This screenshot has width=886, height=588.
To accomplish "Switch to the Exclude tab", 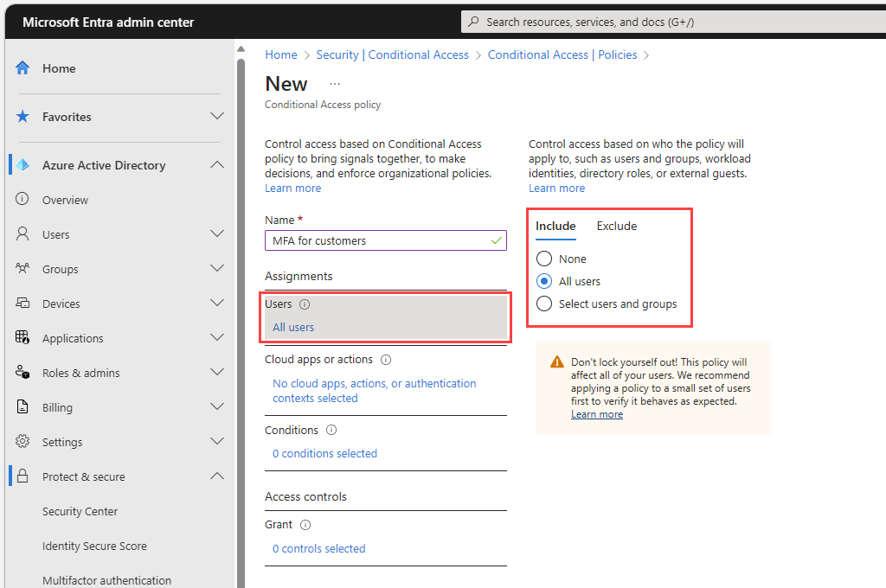I will point(616,226).
